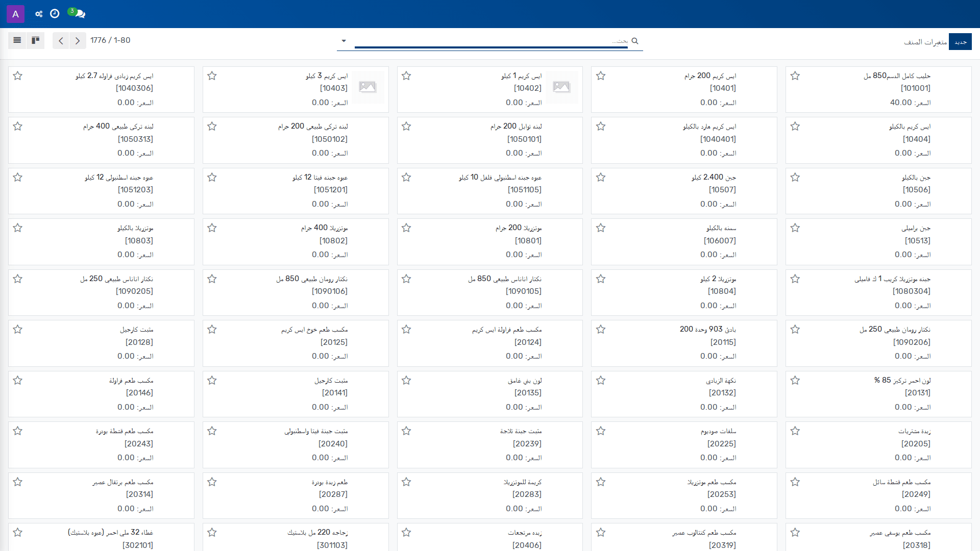Open product 'جبن براميلي'
The image size is (980, 551).
click(x=916, y=229)
